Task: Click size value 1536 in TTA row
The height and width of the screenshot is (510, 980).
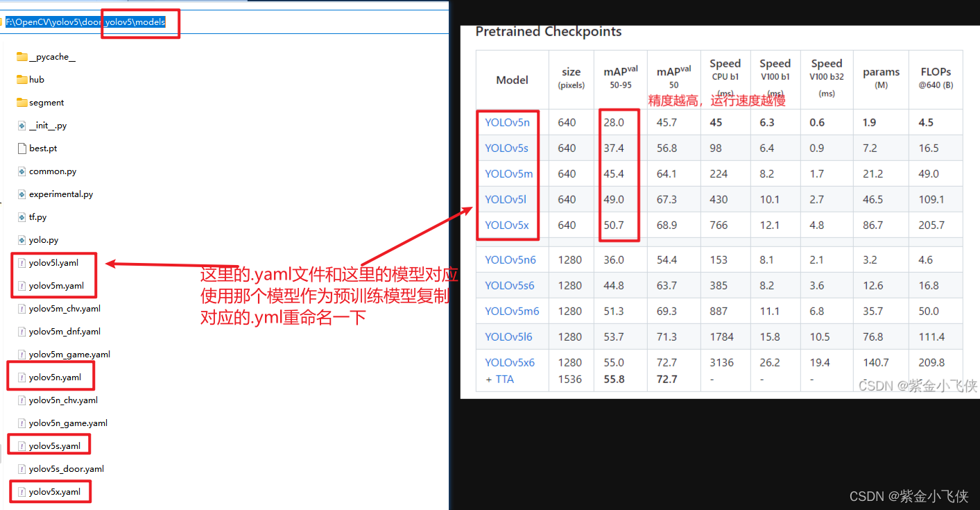Action: [570, 380]
